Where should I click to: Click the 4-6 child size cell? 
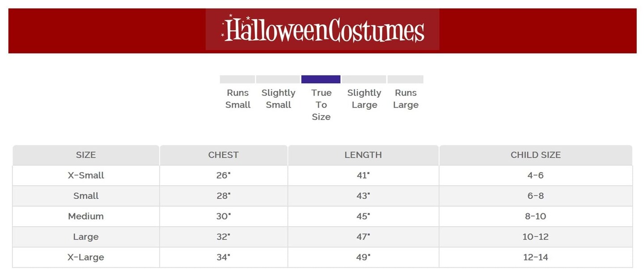pyautogui.click(x=535, y=176)
